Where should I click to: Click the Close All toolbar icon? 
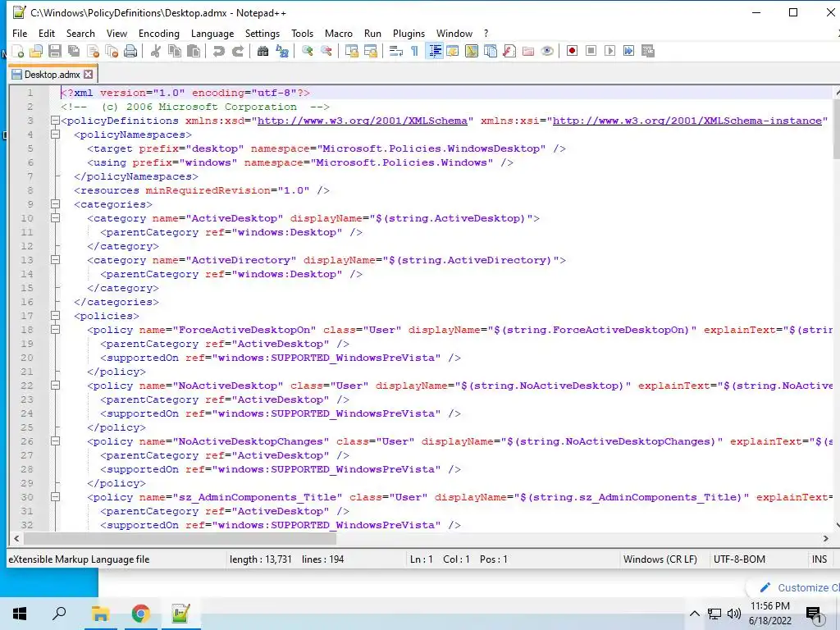tap(112, 51)
